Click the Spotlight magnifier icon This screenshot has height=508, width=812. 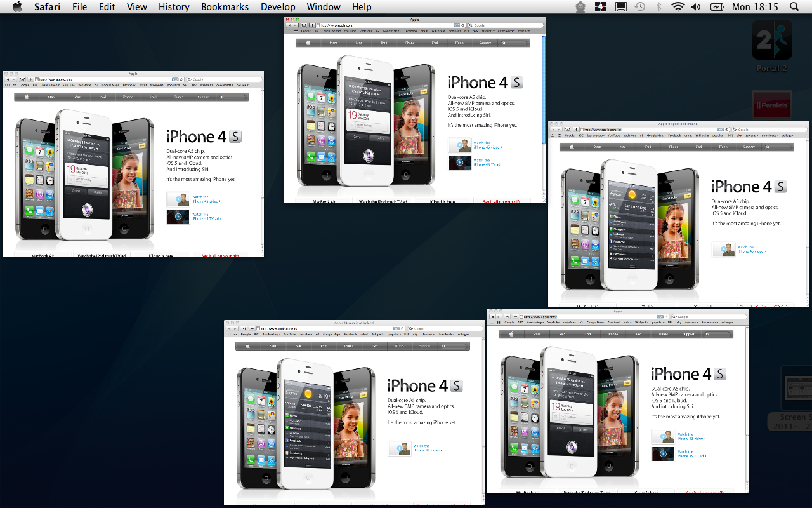click(794, 6)
